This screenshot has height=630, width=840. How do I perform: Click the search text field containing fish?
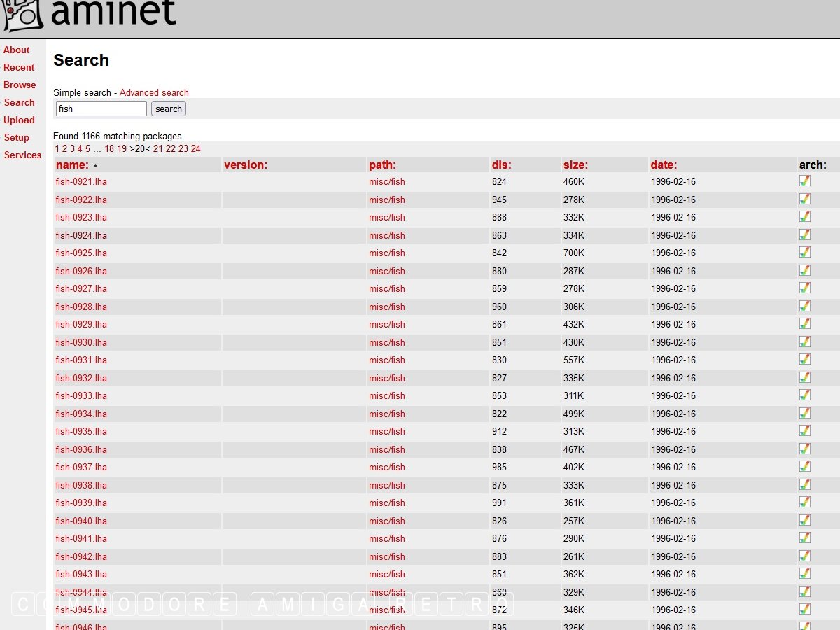(x=101, y=108)
